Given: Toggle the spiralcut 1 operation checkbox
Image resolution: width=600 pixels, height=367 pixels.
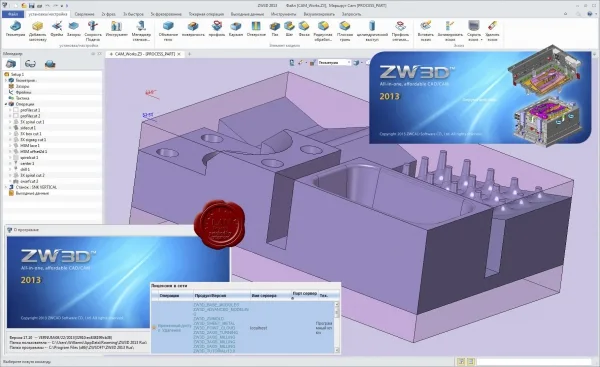Looking at the screenshot, I should pyautogui.click(x=16, y=157).
